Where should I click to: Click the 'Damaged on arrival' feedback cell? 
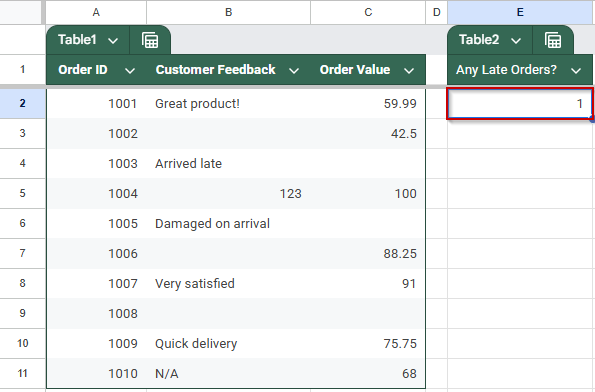coord(228,224)
